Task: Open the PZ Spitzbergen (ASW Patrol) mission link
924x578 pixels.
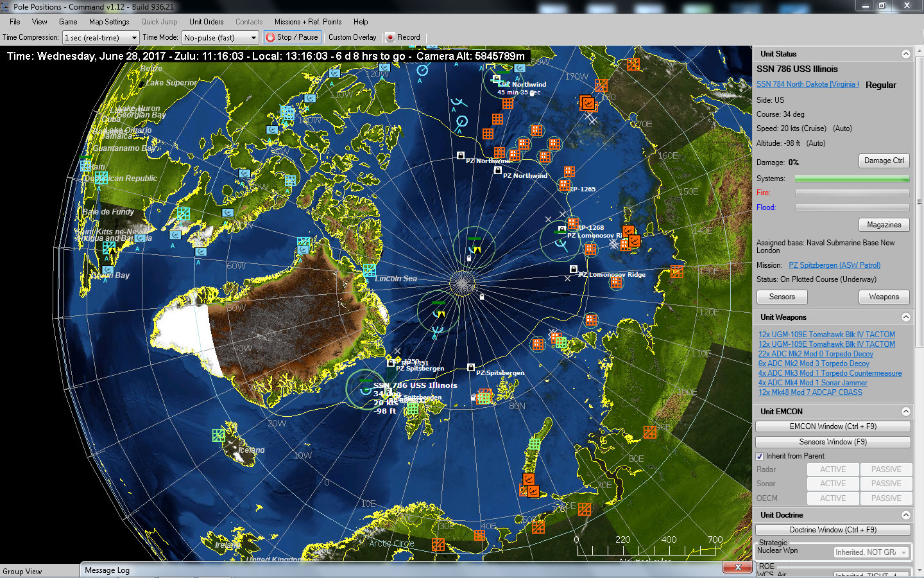Action: point(834,265)
